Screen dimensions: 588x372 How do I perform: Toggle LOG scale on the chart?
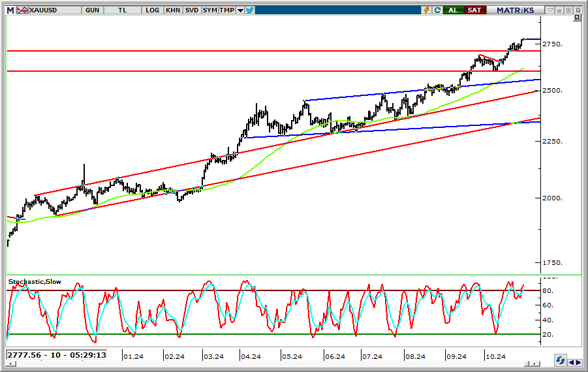pos(153,10)
